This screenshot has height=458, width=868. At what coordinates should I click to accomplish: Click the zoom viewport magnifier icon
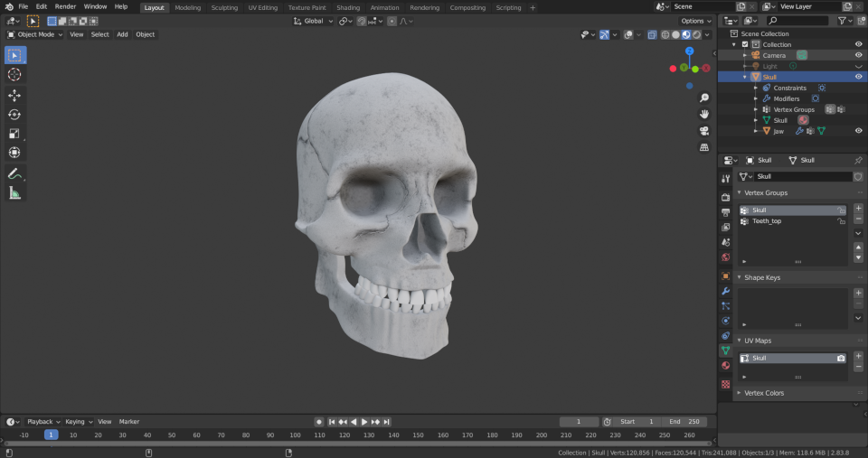[x=704, y=98]
